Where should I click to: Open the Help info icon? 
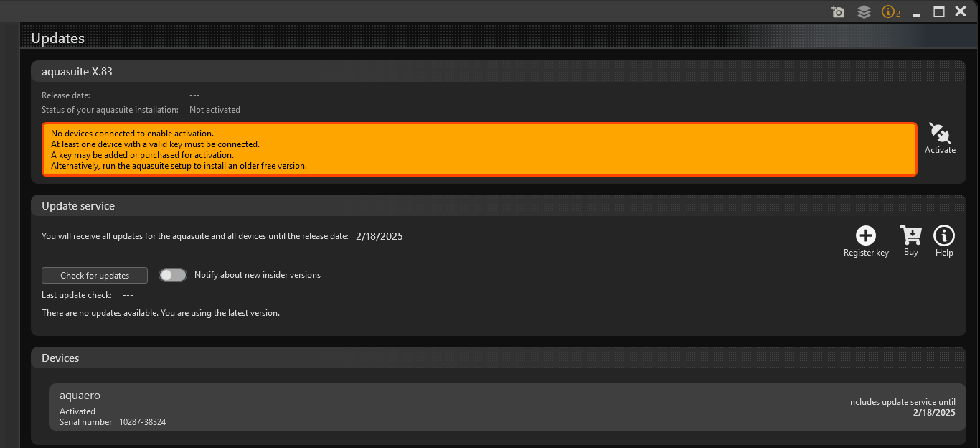click(x=944, y=235)
